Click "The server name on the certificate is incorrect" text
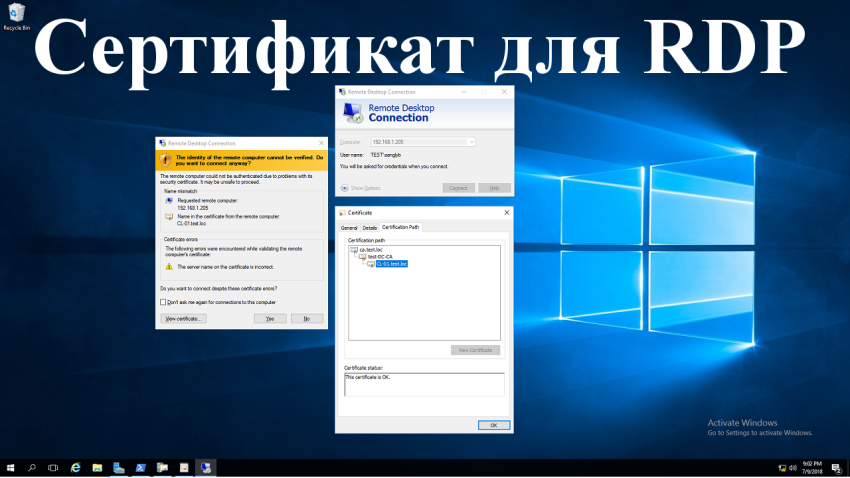The image size is (850, 478). point(226,267)
